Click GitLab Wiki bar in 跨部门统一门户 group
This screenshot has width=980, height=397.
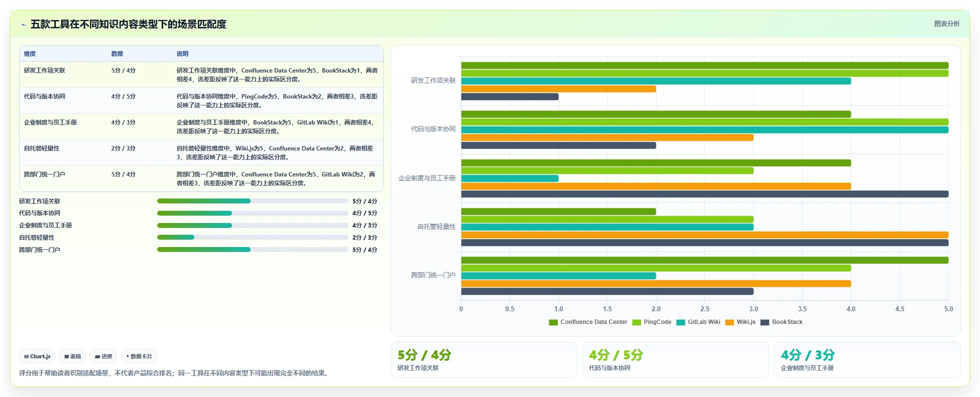tap(559, 276)
